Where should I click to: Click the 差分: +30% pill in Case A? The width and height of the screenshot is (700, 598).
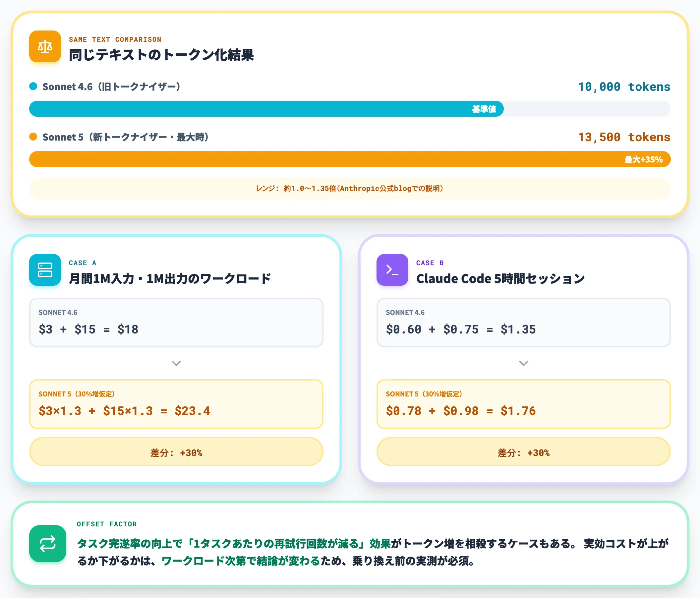[x=176, y=452]
